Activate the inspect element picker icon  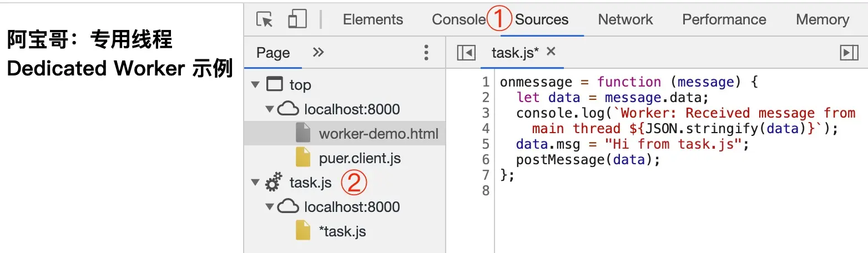click(265, 19)
